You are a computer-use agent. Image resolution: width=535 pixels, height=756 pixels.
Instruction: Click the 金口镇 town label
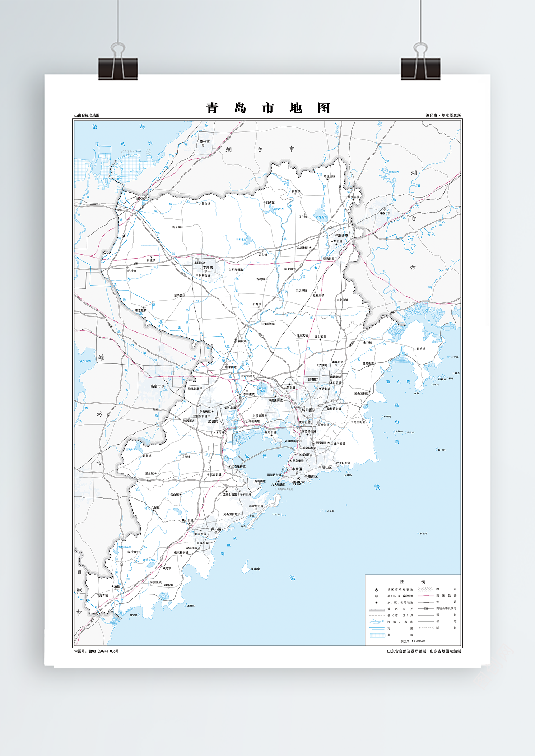pos(367,342)
